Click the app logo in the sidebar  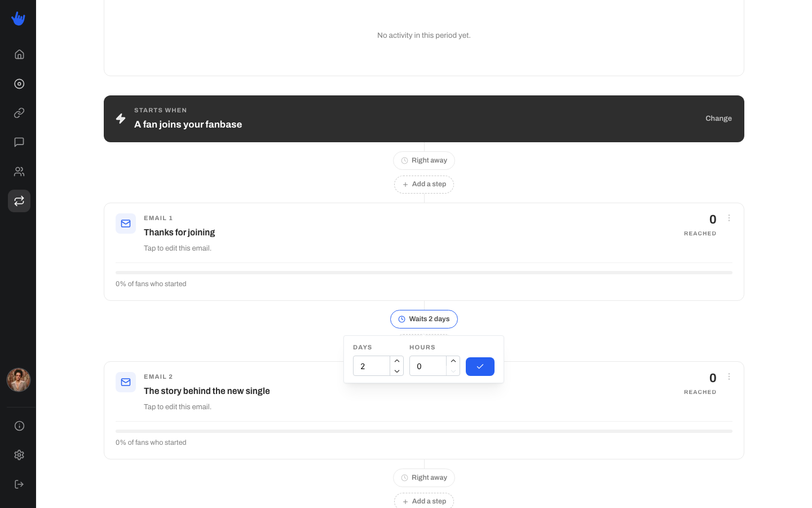point(18,19)
